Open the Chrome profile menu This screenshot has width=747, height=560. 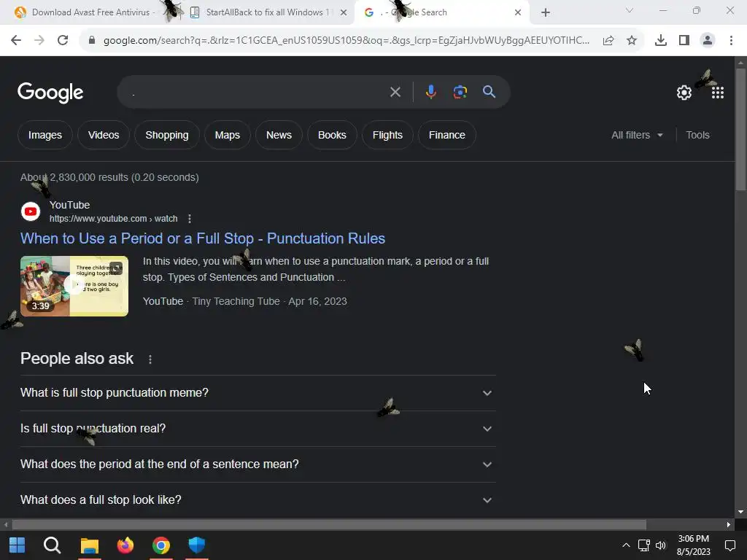(x=708, y=41)
